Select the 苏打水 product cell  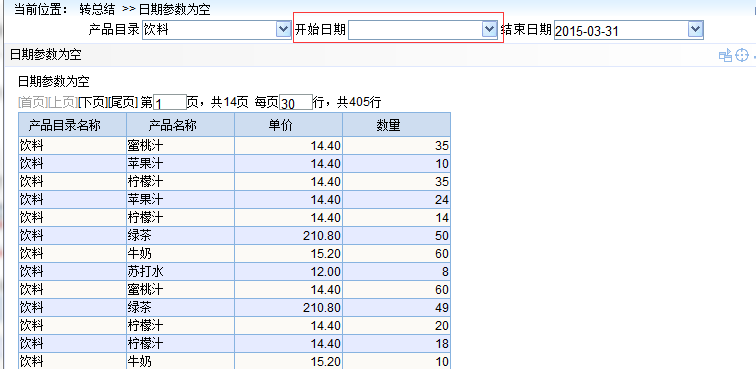[180, 272]
